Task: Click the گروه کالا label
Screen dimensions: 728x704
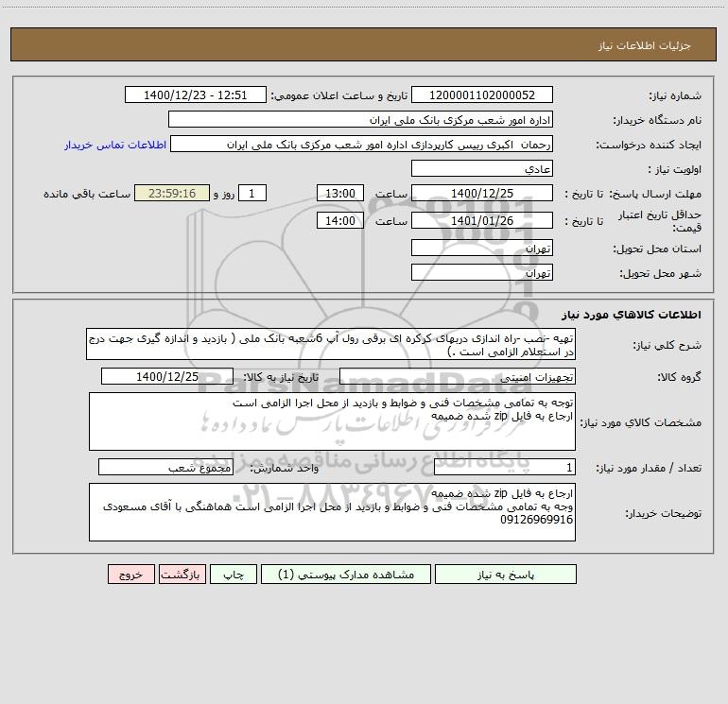Action: click(x=679, y=377)
